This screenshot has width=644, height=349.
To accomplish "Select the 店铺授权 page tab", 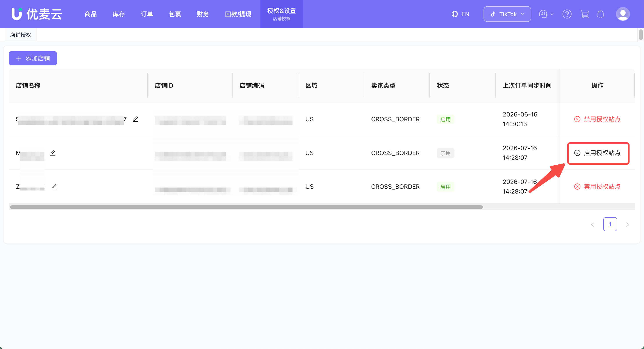I will point(21,35).
